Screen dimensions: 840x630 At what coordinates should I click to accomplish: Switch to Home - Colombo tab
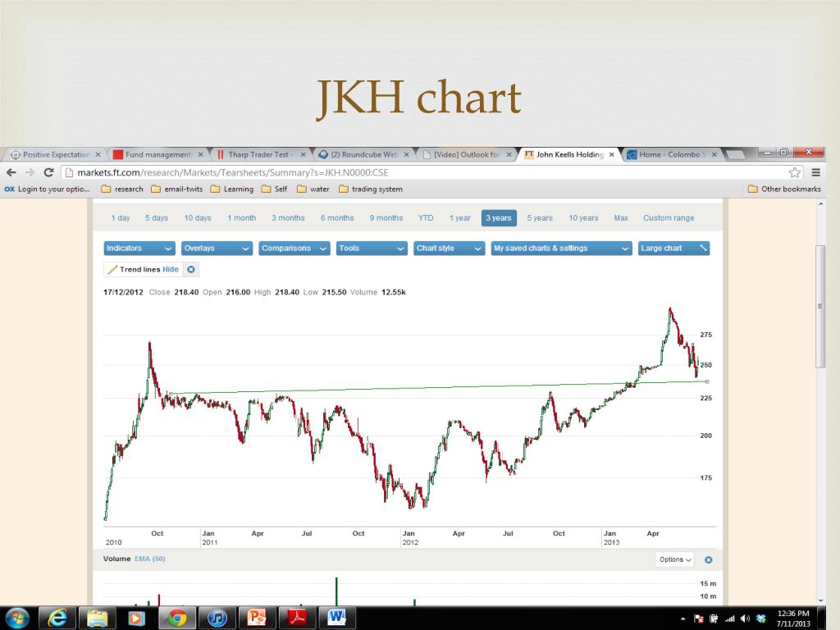672,154
